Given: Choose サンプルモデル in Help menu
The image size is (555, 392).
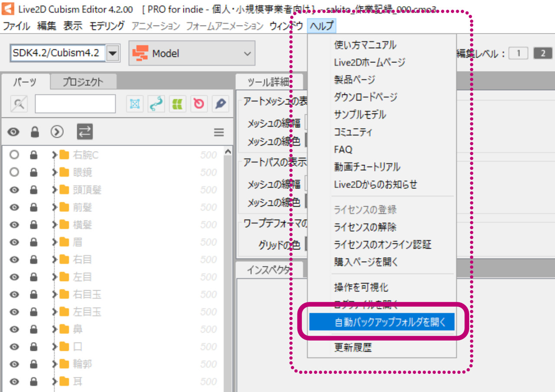Looking at the screenshot, I should point(382,114).
